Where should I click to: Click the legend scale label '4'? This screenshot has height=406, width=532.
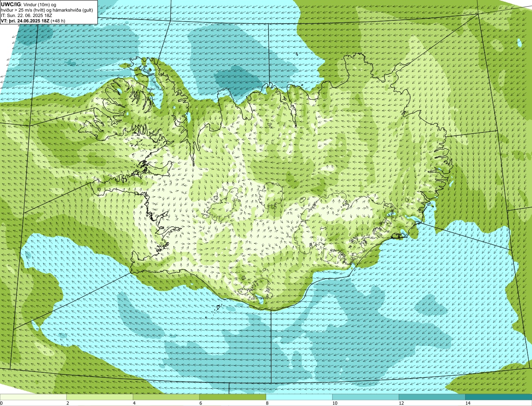[134, 403]
